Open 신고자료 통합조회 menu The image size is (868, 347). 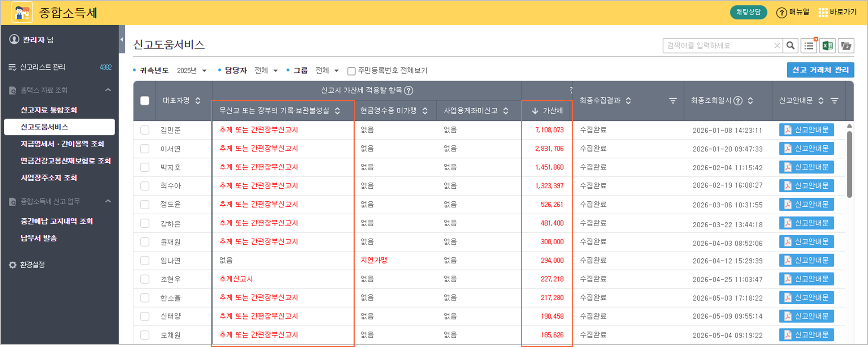49,110
